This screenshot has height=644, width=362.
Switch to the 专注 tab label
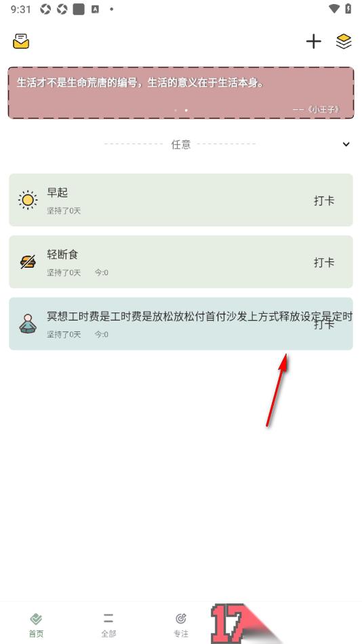click(x=181, y=634)
